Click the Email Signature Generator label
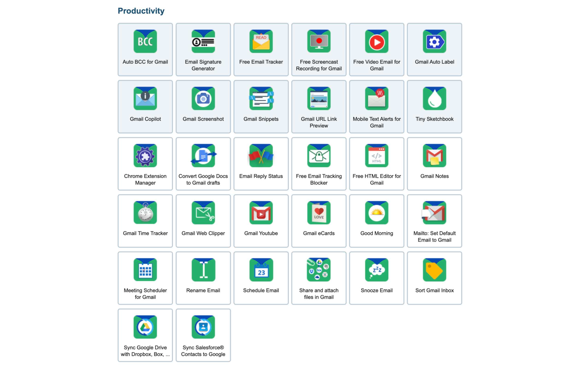Screen dimensions: 588x373 (x=203, y=65)
